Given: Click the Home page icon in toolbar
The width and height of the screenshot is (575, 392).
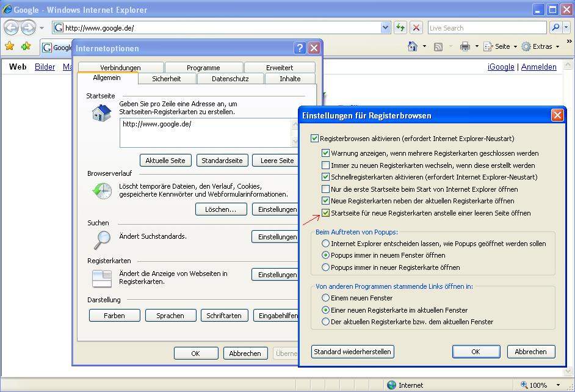Looking at the screenshot, I should (413, 46).
